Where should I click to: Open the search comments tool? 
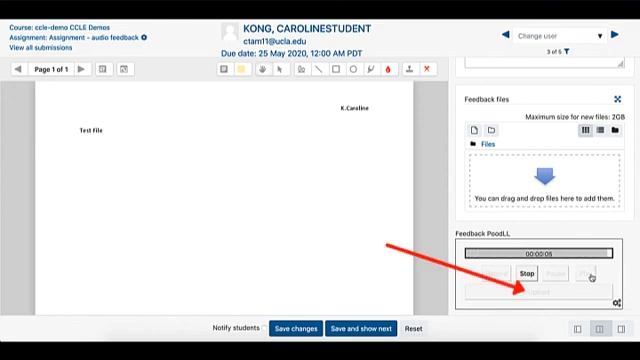point(103,69)
